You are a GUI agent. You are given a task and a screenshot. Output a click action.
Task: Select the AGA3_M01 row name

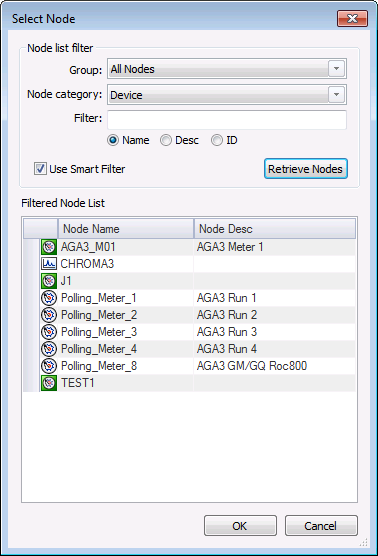click(88, 247)
